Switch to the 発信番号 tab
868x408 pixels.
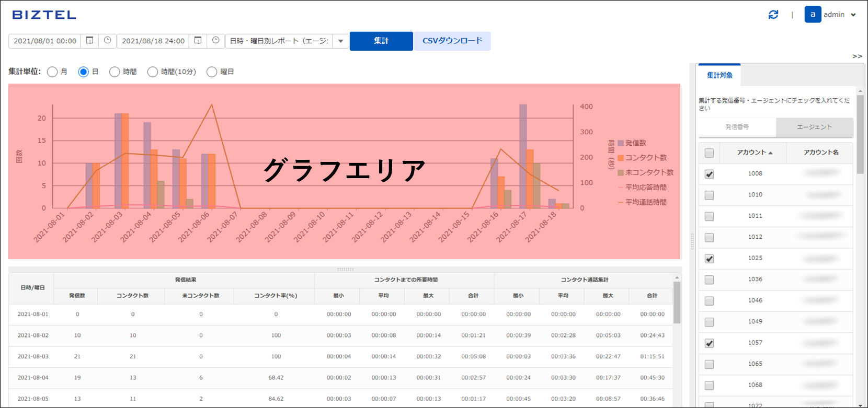[737, 127]
